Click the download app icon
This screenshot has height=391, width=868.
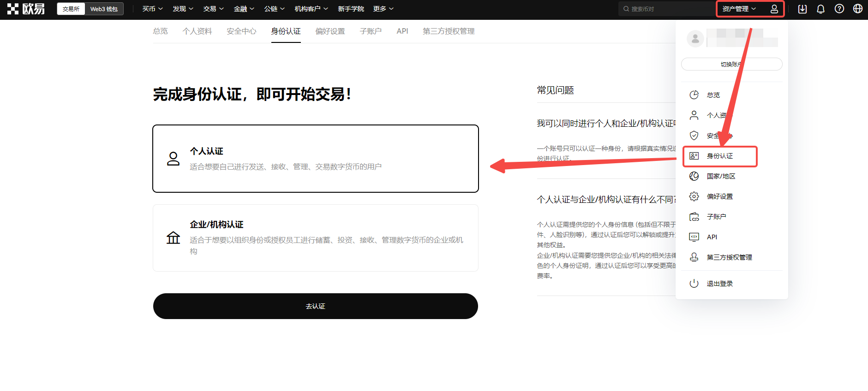coord(802,9)
